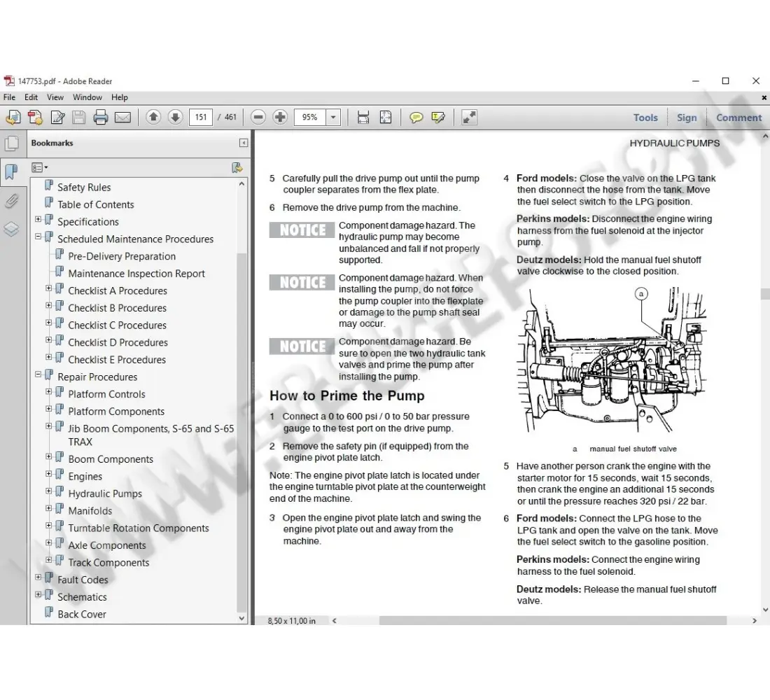This screenshot has height=700, width=770.
Task: Jump to Safety Rules bookmark
Action: [84, 187]
